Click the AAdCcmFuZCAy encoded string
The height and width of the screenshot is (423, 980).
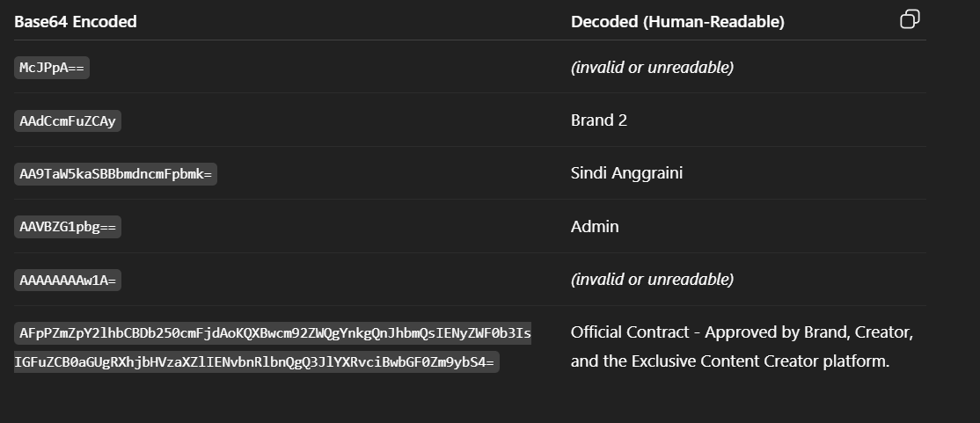click(x=68, y=120)
